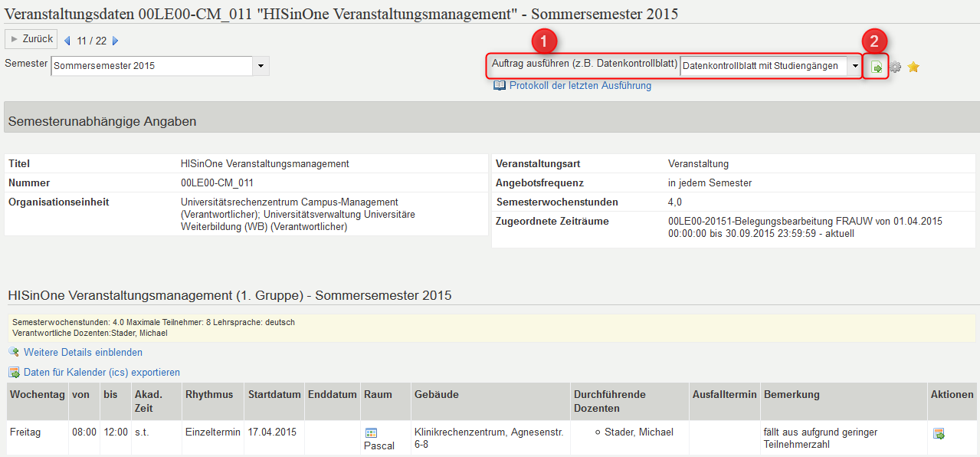The width and height of the screenshot is (980, 457).
Task: Click the Bemerkung column header
Action: pos(844,402)
